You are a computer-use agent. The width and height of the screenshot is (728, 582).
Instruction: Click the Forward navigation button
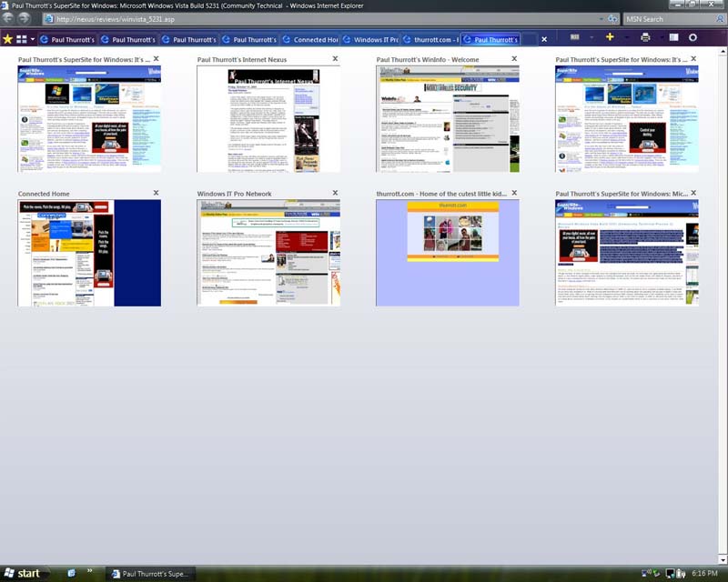(x=25, y=18)
